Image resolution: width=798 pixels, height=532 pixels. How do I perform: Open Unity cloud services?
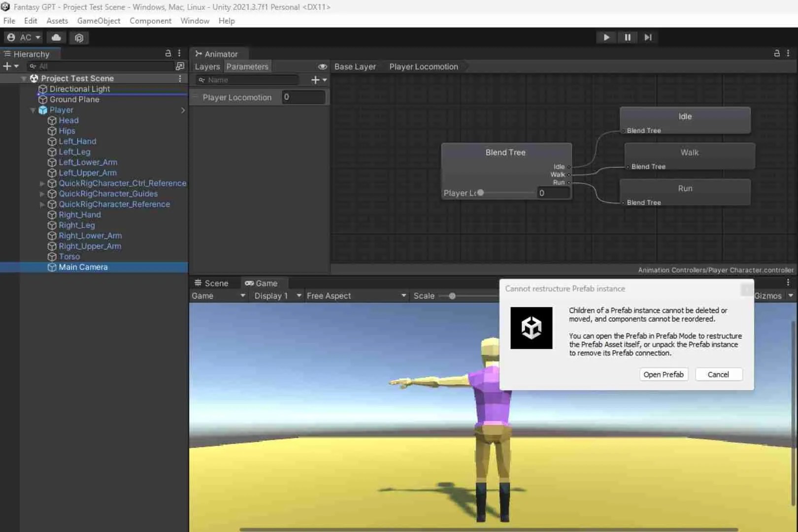pyautogui.click(x=56, y=37)
